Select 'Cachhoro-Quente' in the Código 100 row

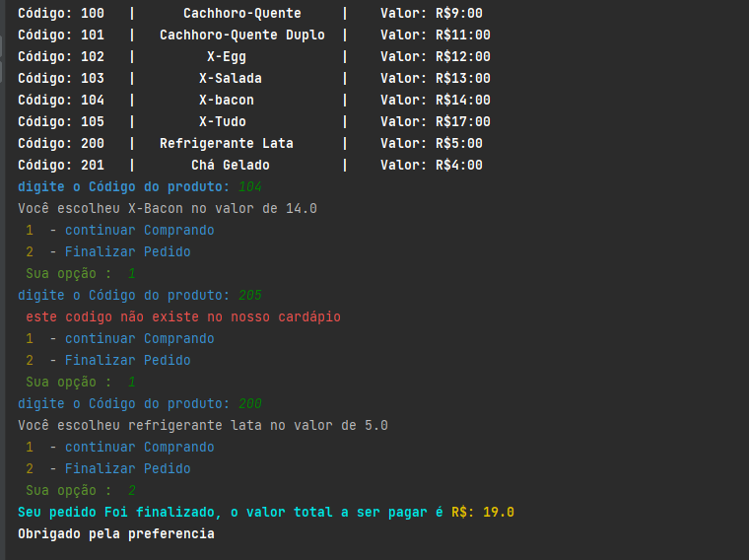(x=242, y=14)
